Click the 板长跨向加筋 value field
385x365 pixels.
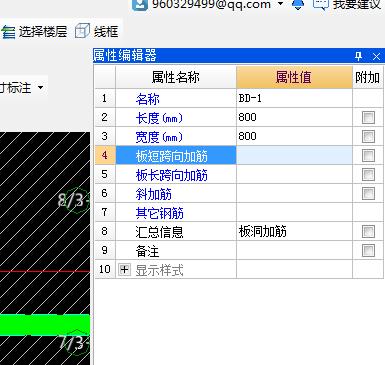click(x=294, y=175)
